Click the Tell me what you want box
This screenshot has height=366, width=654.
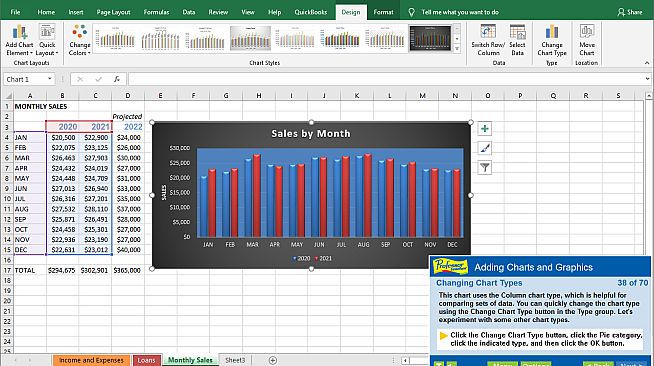460,12
